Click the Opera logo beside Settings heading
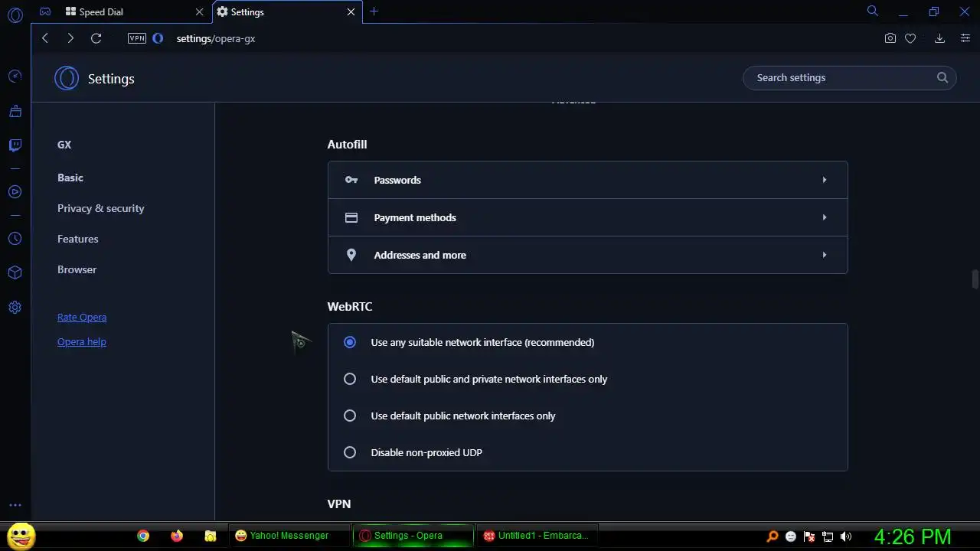Image resolution: width=980 pixels, height=551 pixels. [x=67, y=78]
